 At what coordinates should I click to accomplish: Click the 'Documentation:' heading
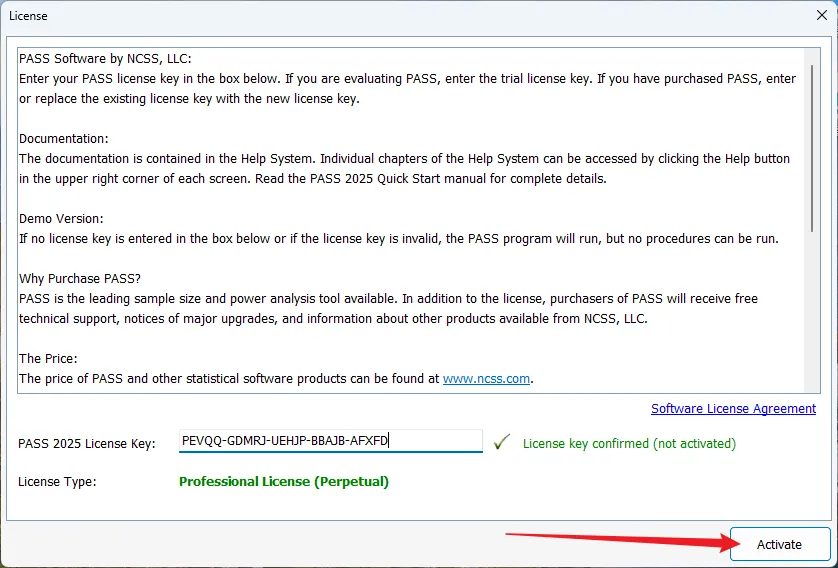64,139
